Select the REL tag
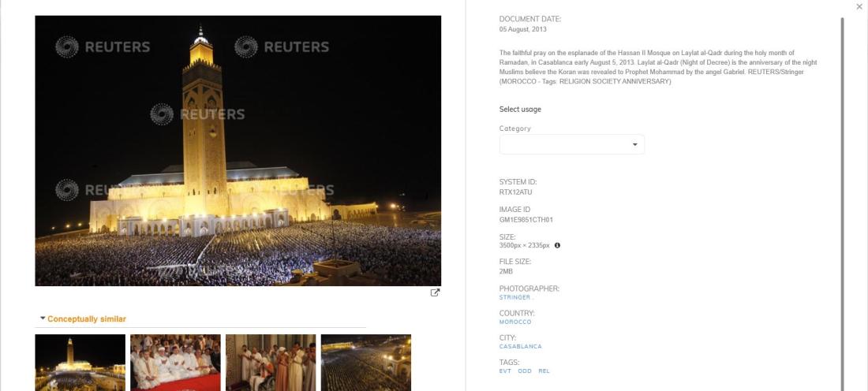 (544, 371)
